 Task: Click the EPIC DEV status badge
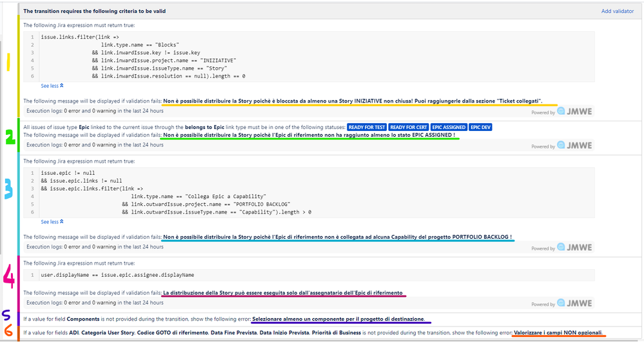pos(480,127)
